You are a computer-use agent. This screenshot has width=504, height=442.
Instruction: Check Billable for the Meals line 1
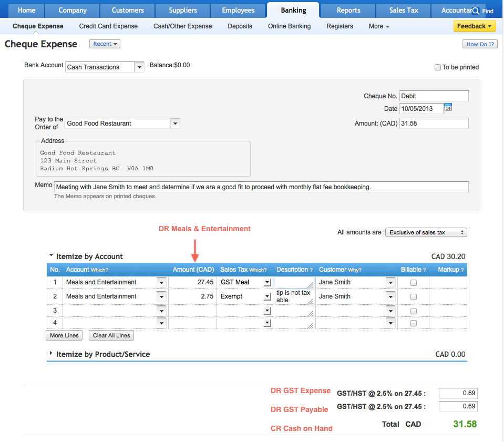click(x=414, y=282)
